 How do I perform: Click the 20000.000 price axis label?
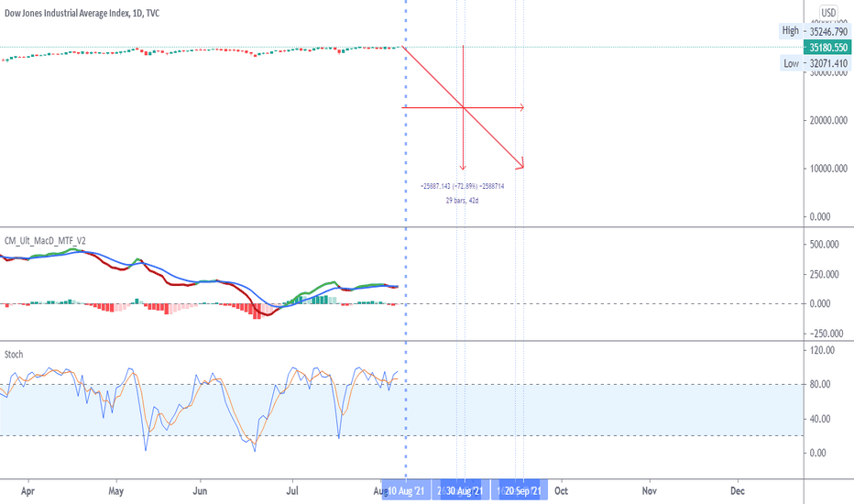(827, 120)
